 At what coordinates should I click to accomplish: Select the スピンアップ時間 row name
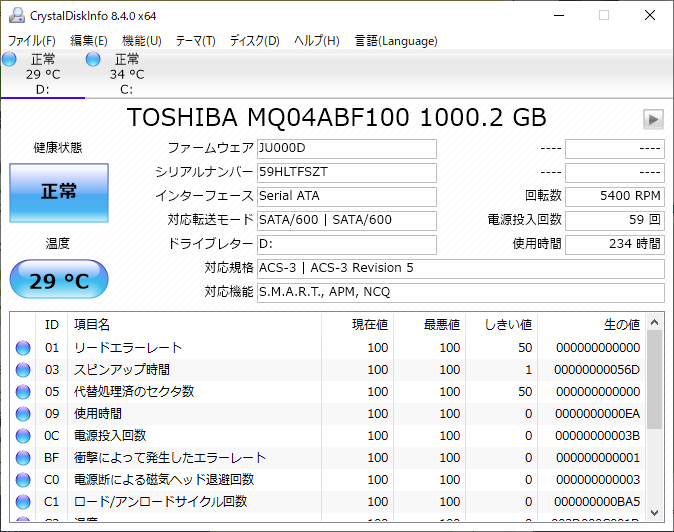122,370
